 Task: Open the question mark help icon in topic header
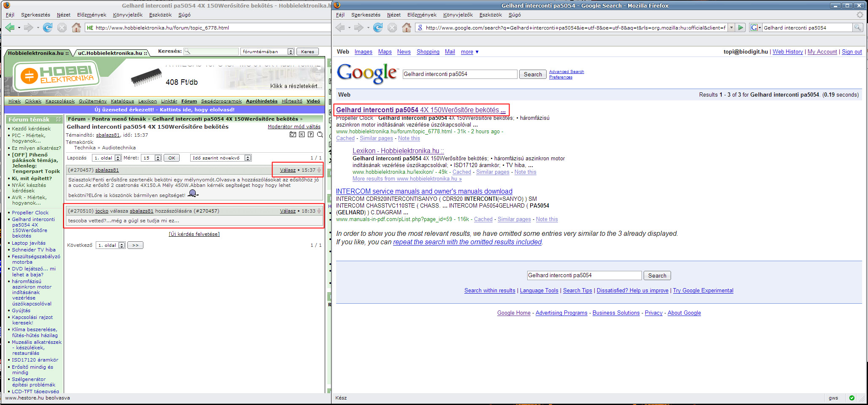(x=310, y=135)
